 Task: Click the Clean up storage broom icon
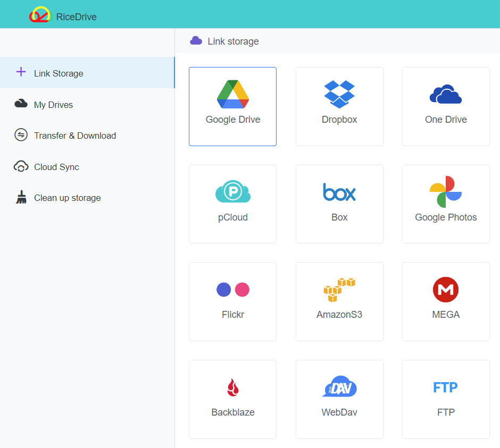click(x=21, y=197)
